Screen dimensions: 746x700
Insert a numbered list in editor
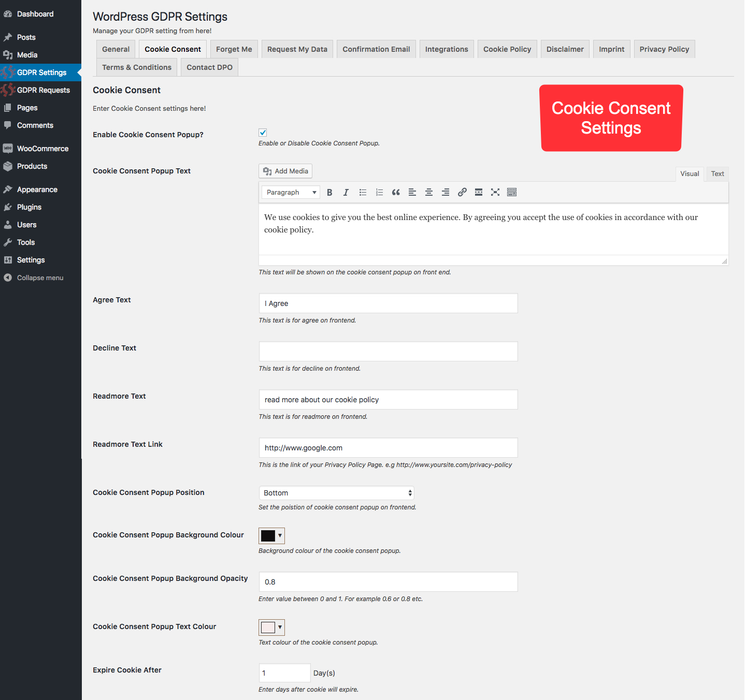[379, 192]
